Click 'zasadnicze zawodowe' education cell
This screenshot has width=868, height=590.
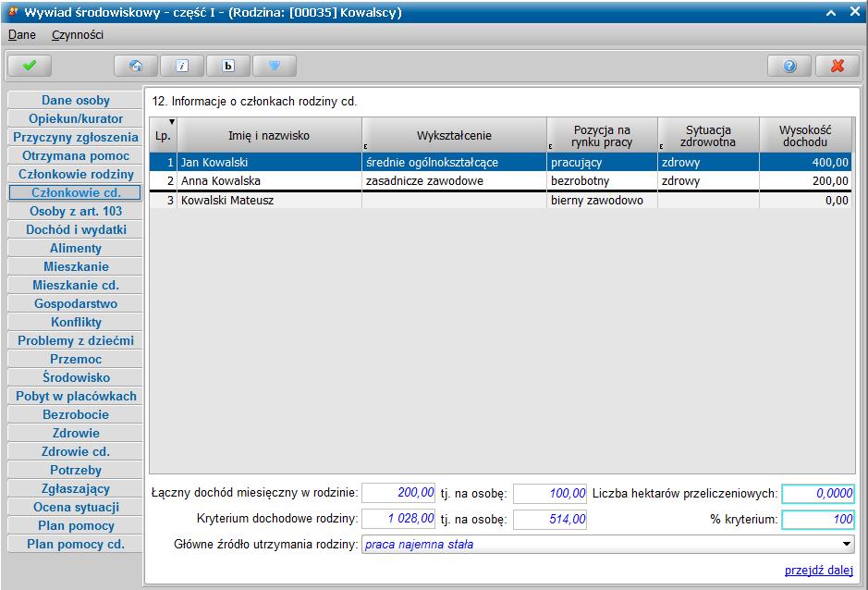454,180
